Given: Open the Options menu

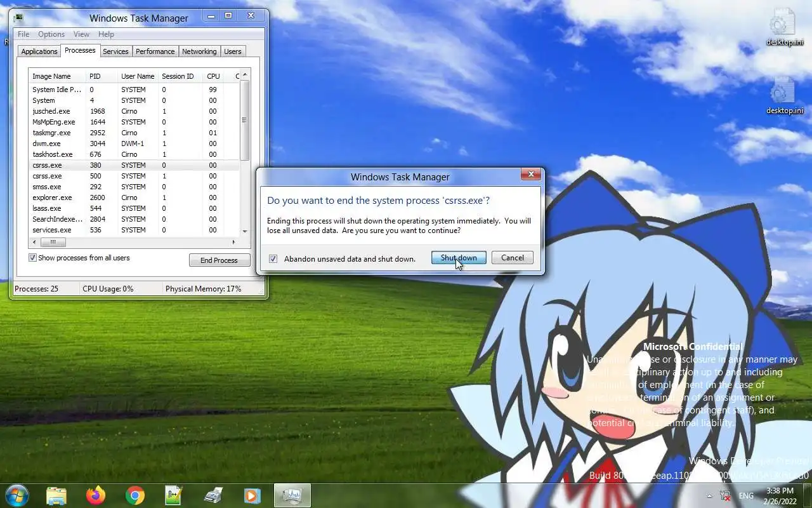Looking at the screenshot, I should [51, 34].
